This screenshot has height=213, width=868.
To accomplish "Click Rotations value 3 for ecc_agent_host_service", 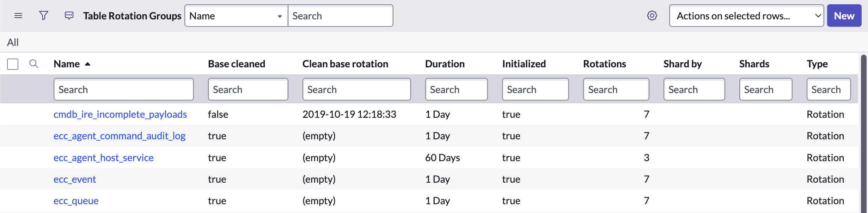I will point(647,158).
